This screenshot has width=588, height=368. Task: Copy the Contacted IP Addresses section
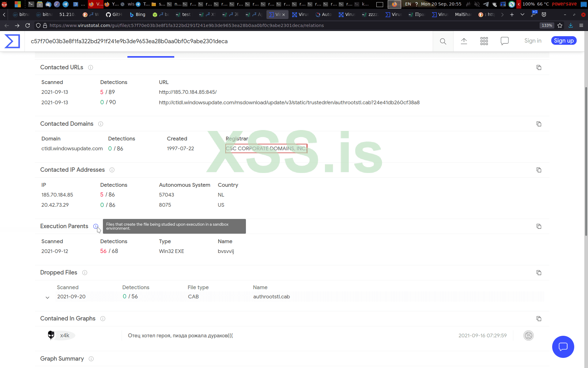tap(539, 170)
